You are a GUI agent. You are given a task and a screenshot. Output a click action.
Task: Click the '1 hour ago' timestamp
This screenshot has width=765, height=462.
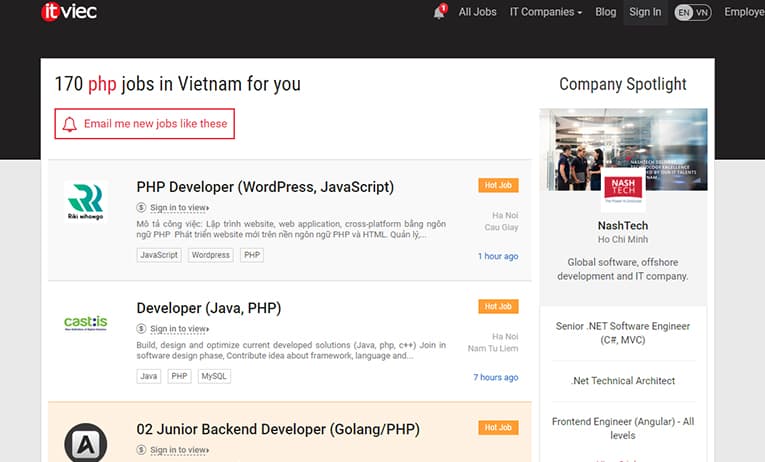pos(498,256)
